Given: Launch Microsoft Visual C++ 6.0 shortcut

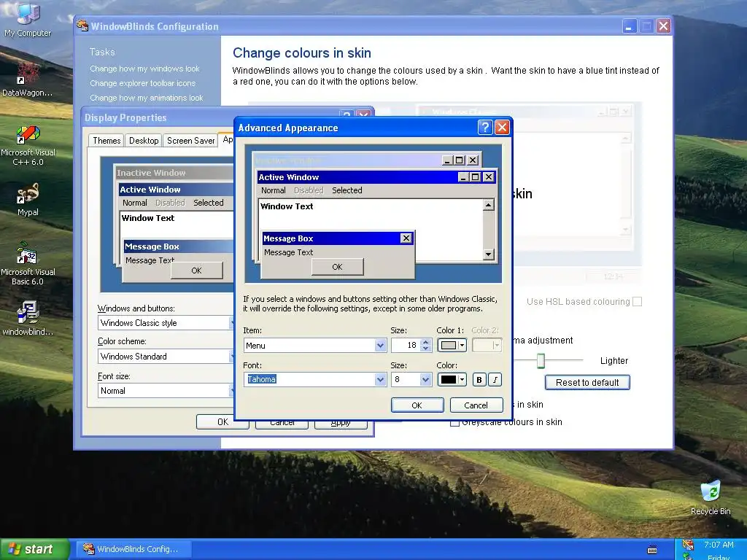Looking at the screenshot, I should (28, 145).
